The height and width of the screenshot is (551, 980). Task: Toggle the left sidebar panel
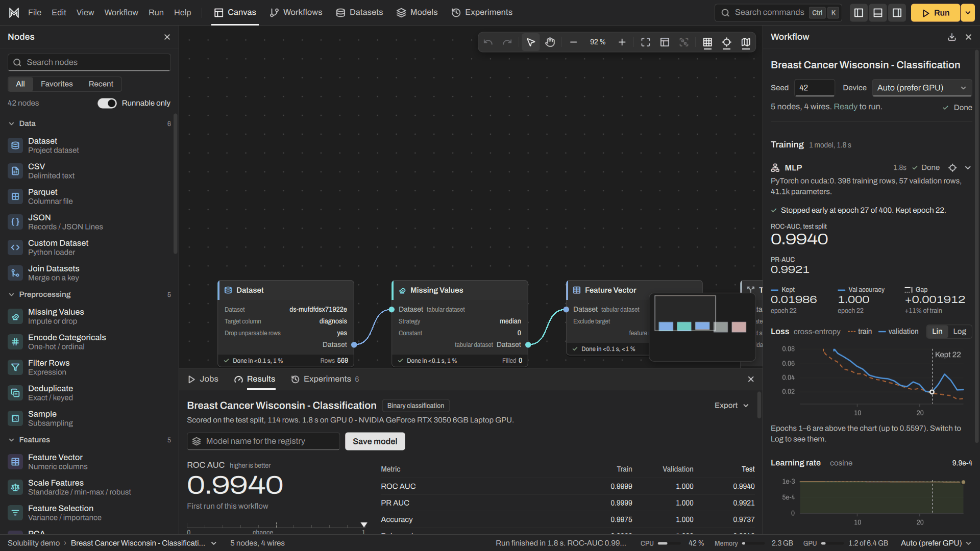859,13
